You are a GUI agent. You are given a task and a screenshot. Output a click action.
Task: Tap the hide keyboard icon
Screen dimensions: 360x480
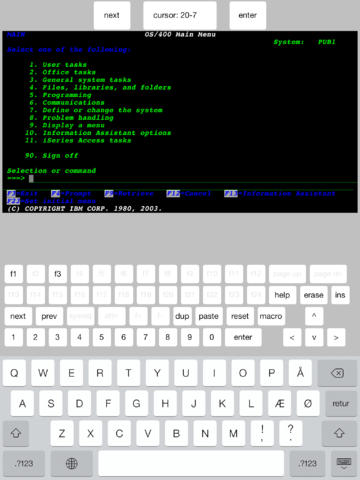(344, 463)
